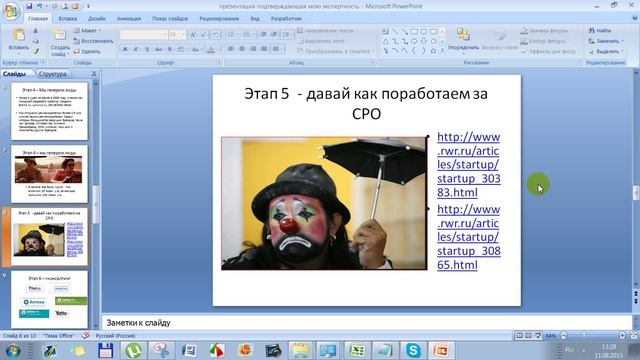Create a new slide with Создать слайд icon
The image size is (640, 360).
tap(60, 35)
